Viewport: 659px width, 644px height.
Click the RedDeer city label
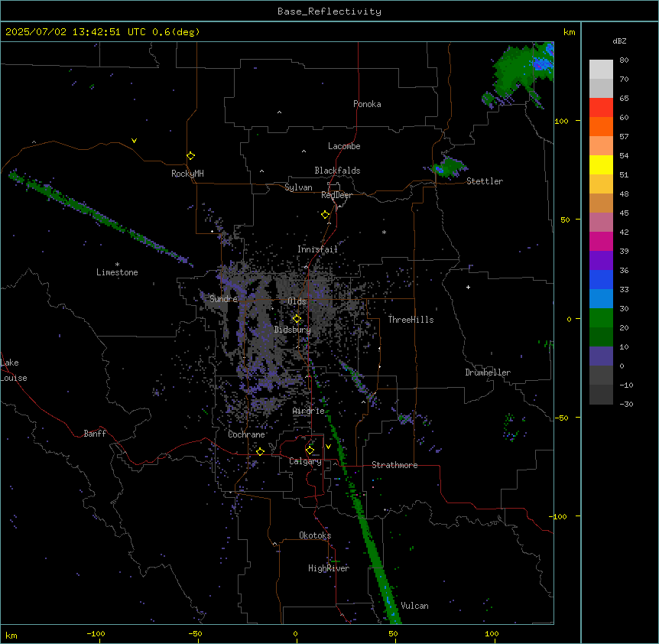click(x=336, y=195)
